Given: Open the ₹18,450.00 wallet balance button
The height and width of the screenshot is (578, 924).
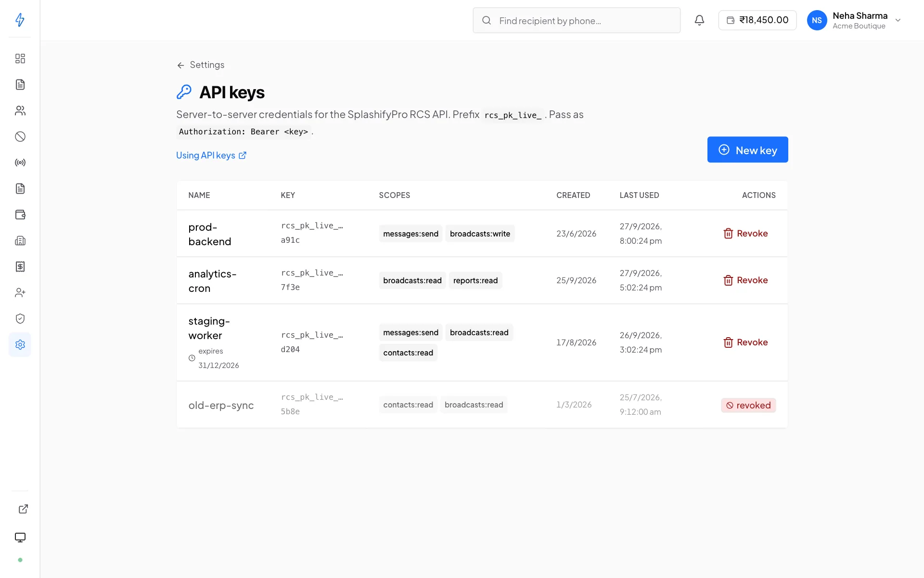Looking at the screenshot, I should [757, 20].
